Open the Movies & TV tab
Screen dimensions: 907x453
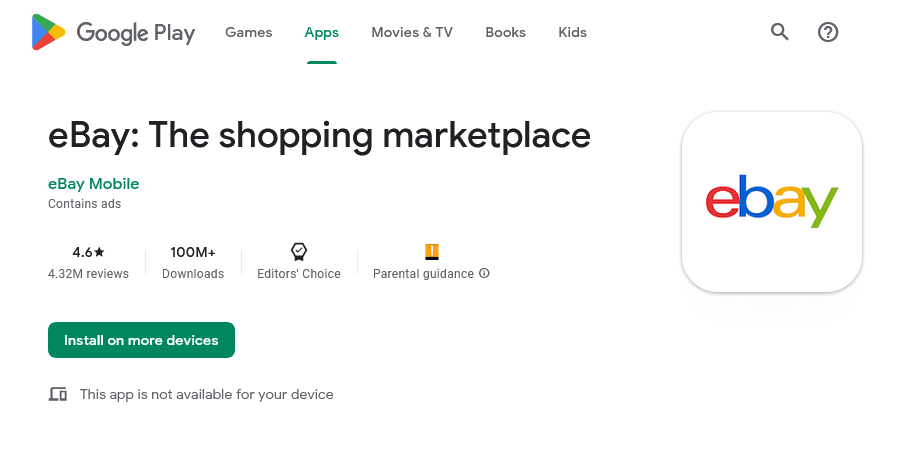point(412,32)
